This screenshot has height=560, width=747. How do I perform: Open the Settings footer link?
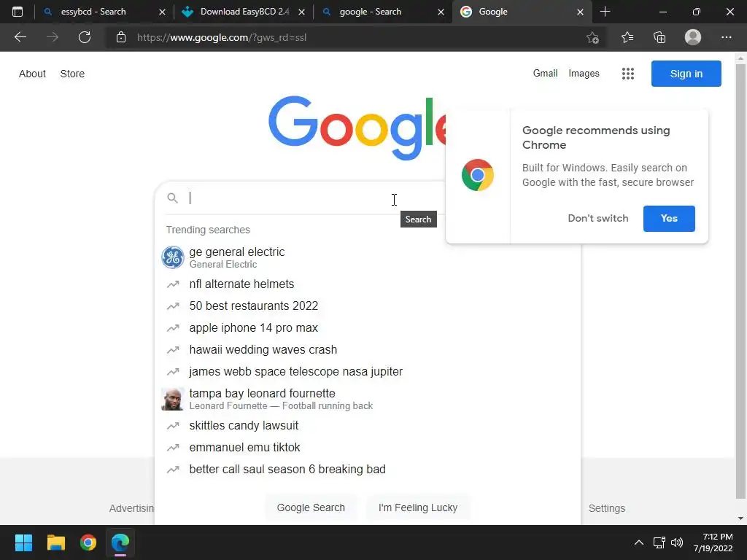coord(606,508)
